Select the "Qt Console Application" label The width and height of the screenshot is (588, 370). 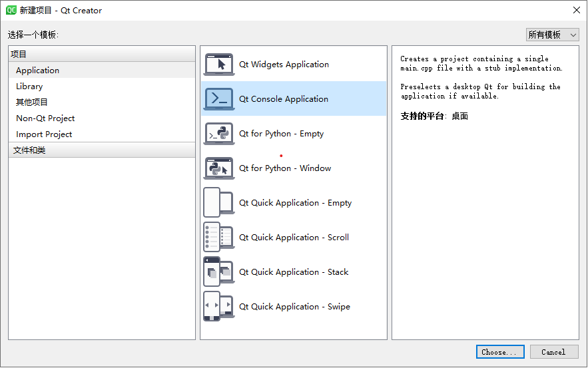click(284, 99)
